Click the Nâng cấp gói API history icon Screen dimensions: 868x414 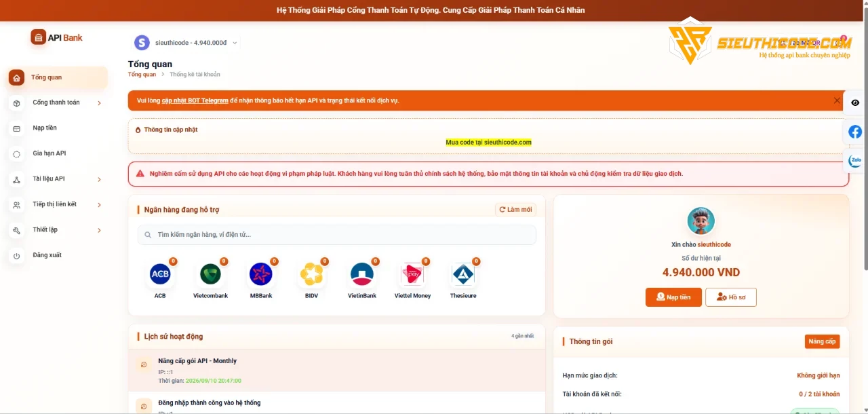pyautogui.click(x=143, y=365)
